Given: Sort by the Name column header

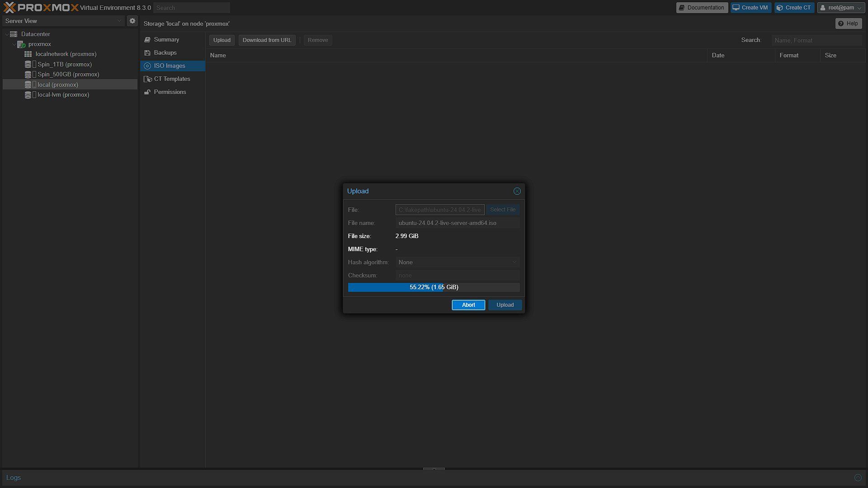Looking at the screenshot, I should tap(456, 55).
